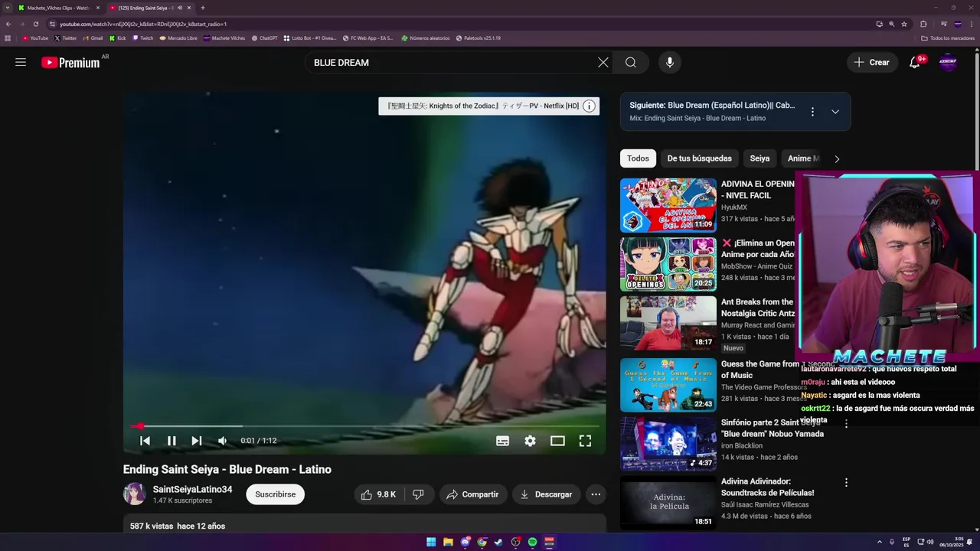Image resolution: width=980 pixels, height=551 pixels.
Task: Open the info card icon on the video
Action: [x=589, y=106]
